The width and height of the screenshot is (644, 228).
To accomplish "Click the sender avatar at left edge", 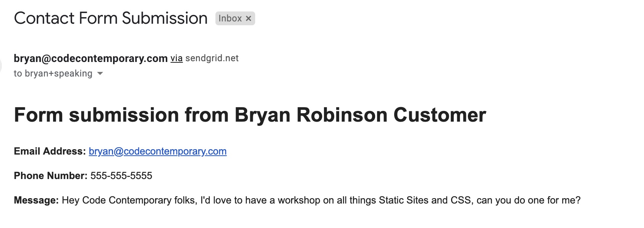I will tap(1, 66).
